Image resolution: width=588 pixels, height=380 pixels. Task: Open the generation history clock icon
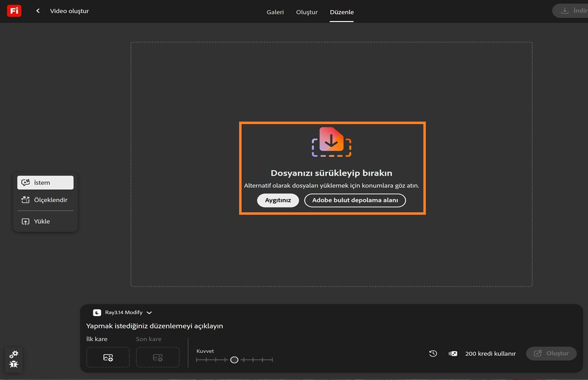[433, 354]
